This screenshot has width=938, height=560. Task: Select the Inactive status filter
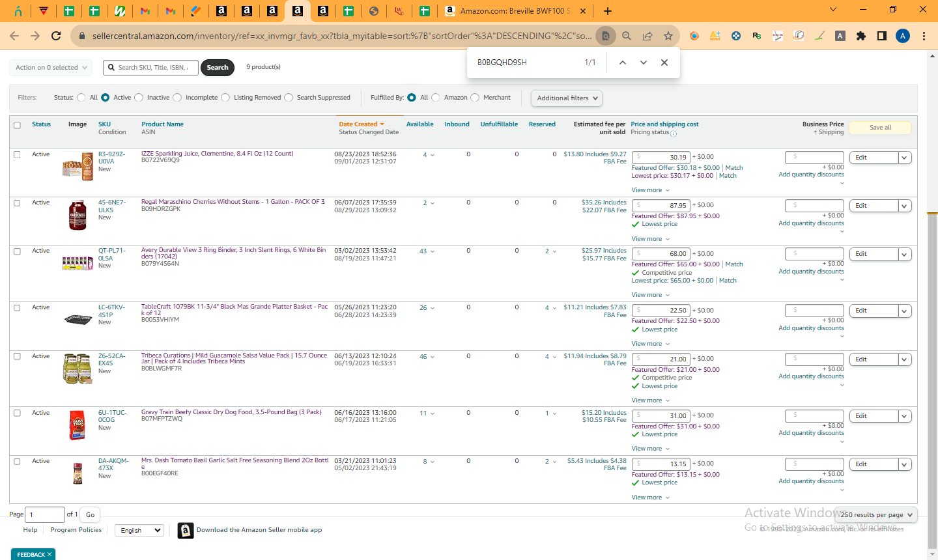pos(139,98)
